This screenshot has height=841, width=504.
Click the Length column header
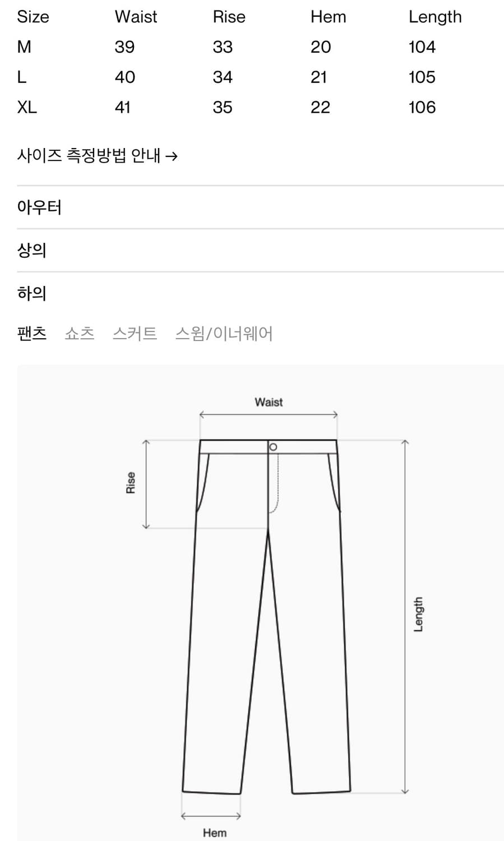pos(435,16)
